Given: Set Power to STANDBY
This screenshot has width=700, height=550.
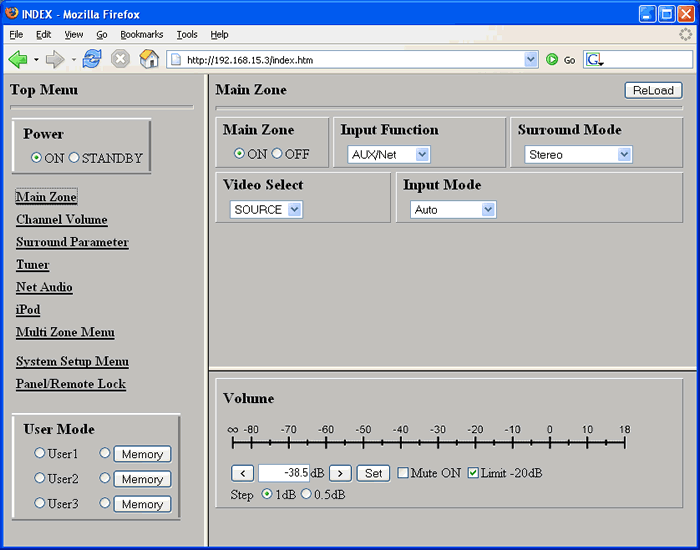Looking at the screenshot, I should (x=74, y=158).
